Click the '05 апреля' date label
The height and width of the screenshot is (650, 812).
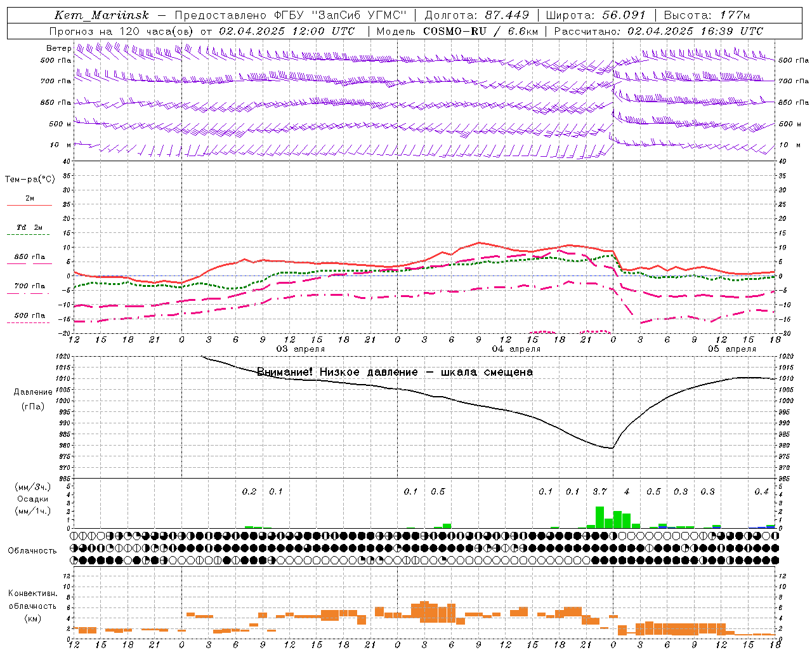(732, 349)
